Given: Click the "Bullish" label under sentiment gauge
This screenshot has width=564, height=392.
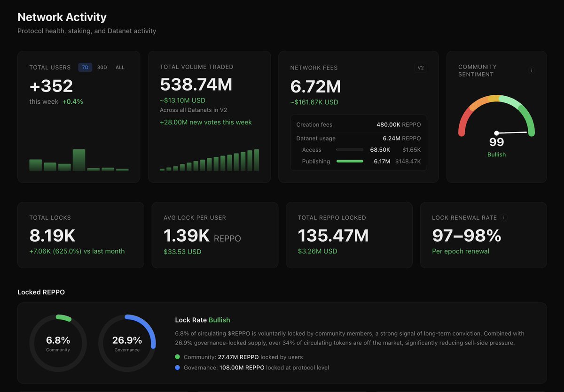Looking at the screenshot, I should 496,154.
